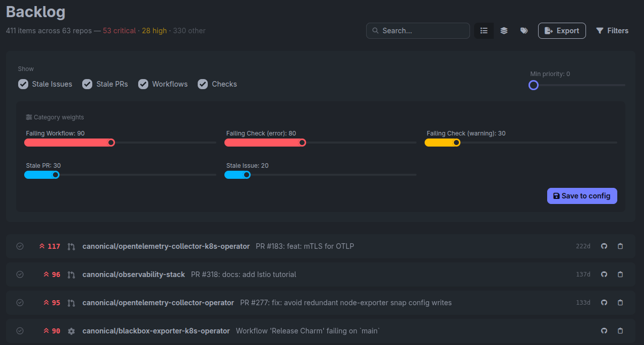This screenshot has width=644, height=345.
Task: Open GitHub link for blackbox-exporter-k8s-operator row
Action: pyautogui.click(x=604, y=331)
